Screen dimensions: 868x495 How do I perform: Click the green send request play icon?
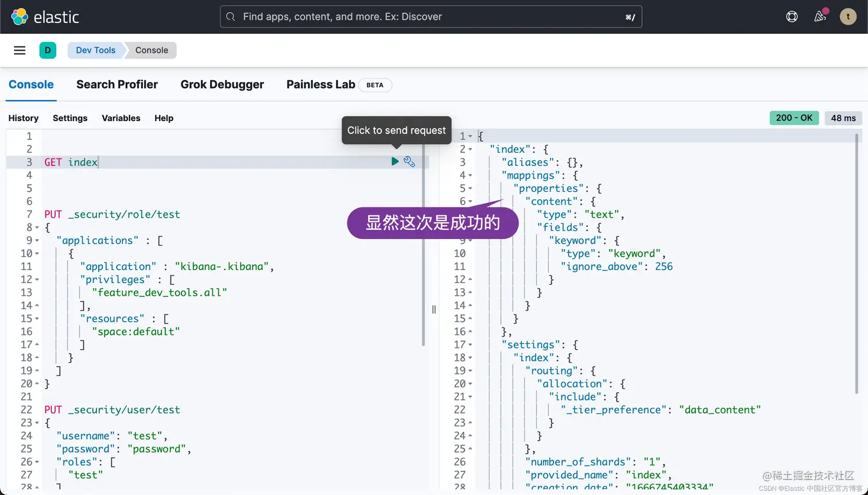pos(394,161)
